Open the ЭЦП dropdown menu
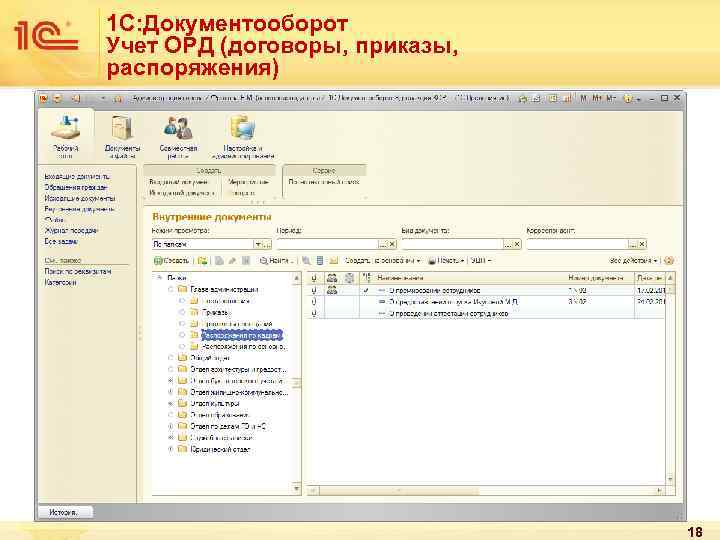Viewport: 720px width, 540px height. tap(481, 260)
